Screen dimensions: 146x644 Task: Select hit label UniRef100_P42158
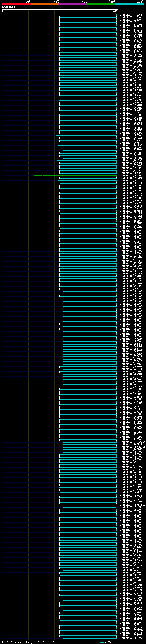coord(131,130)
